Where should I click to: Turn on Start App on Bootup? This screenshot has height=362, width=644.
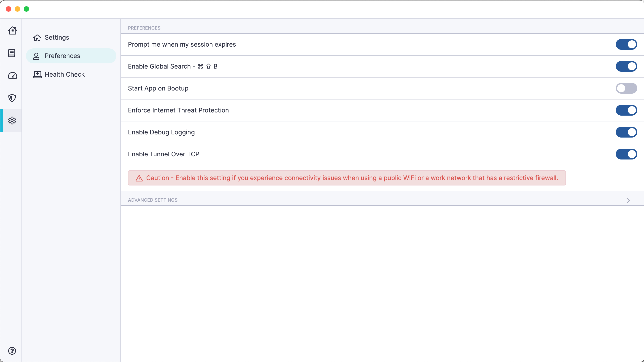coord(626,88)
